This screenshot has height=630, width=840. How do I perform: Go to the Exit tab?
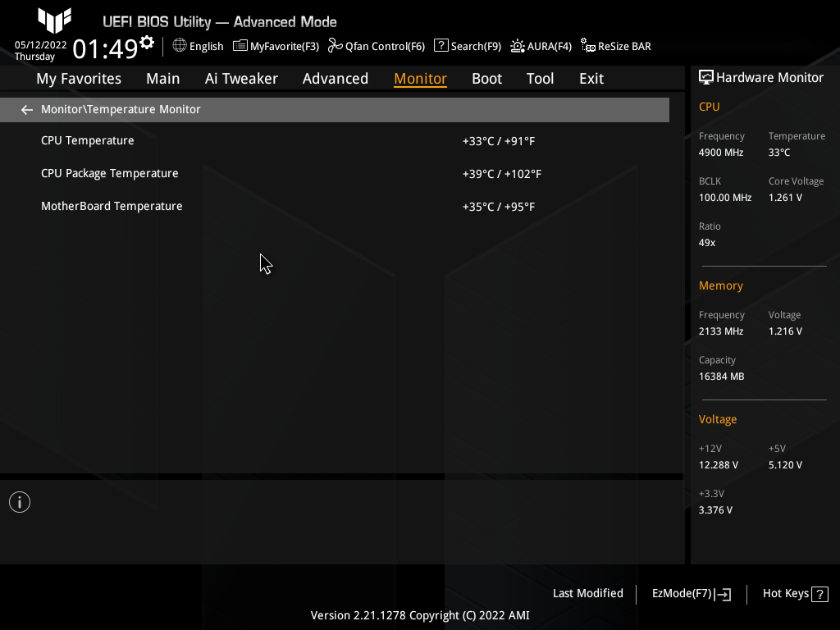pyautogui.click(x=591, y=79)
